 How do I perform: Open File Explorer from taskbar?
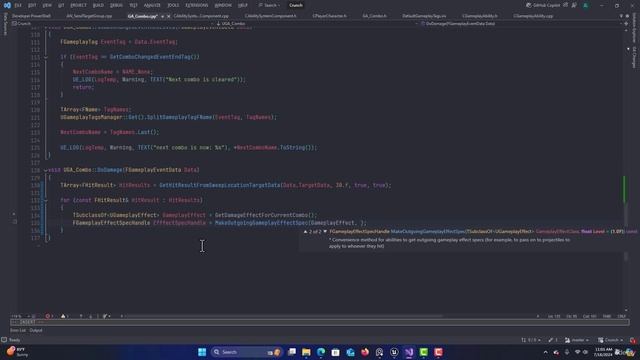[306, 352]
